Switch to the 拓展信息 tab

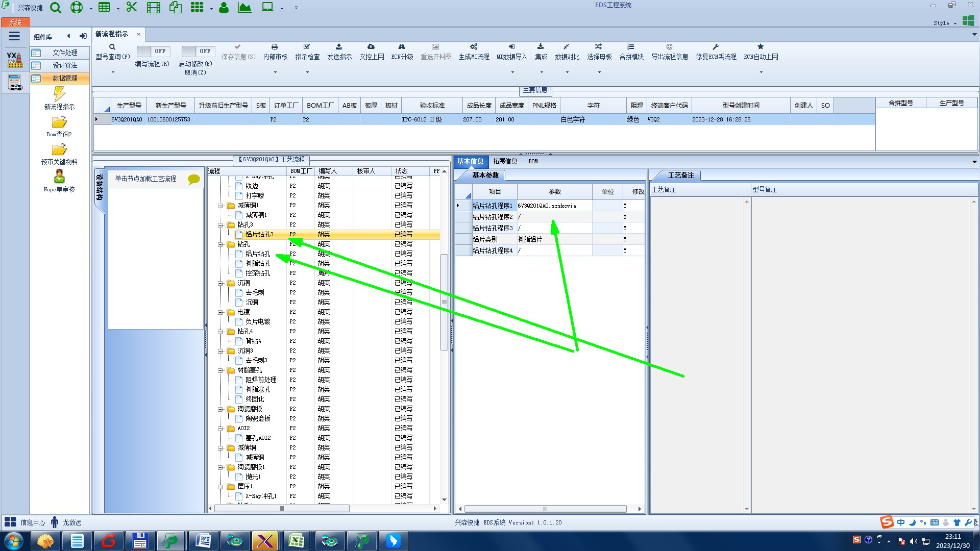tap(505, 162)
